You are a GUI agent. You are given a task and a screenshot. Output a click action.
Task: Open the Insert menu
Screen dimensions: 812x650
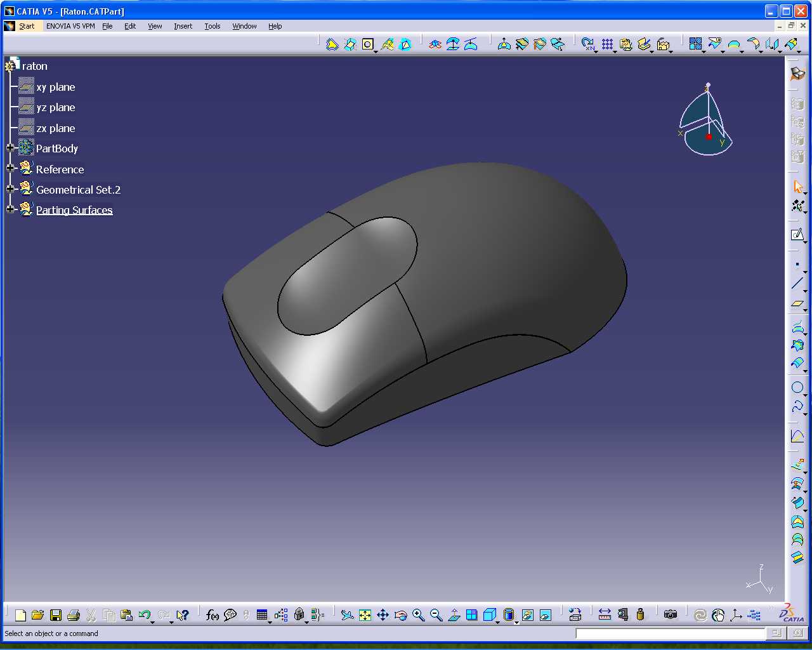click(x=183, y=26)
